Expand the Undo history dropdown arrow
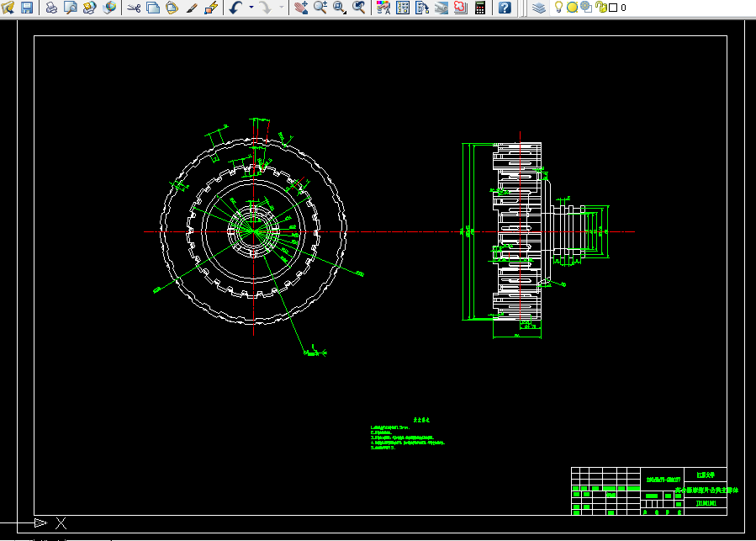The height and width of the screenshot is (541, 756). click(251, 8)
